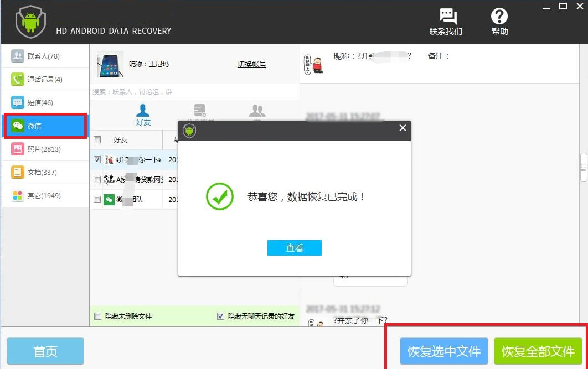Toggle the select-all checkbox in friends list

tap(97, 140)
